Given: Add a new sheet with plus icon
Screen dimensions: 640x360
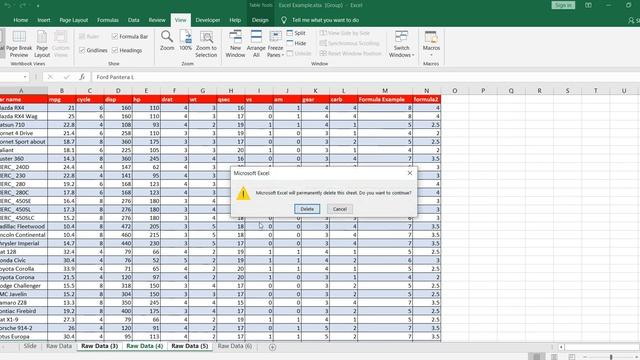Looking at the screenshot, I should (x=272, y=347).
